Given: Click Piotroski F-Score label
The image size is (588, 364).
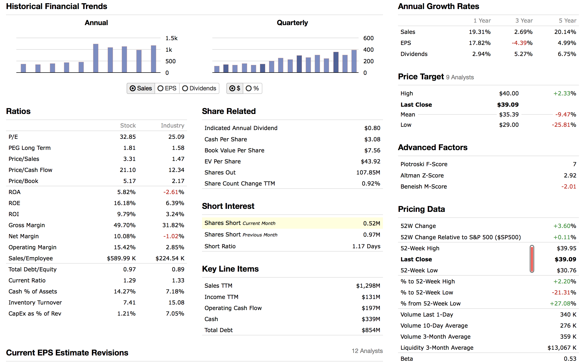Looking at the screenshot, I should tap(424, 164).
